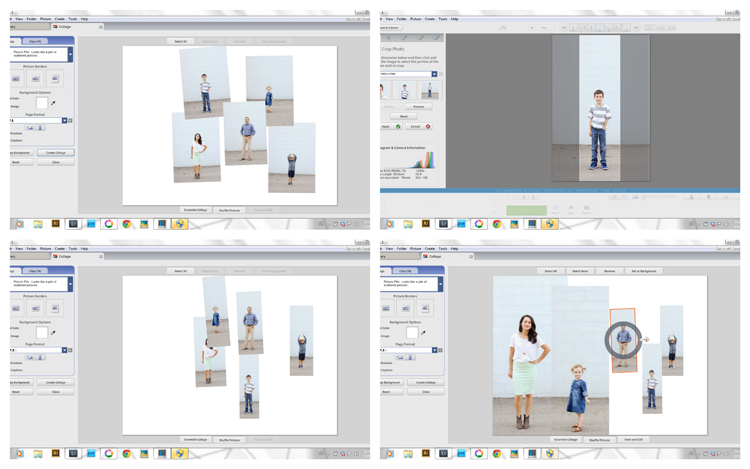750x469 pixels.
Task: Select the third picture border style icon
Action: coord(54,78)
